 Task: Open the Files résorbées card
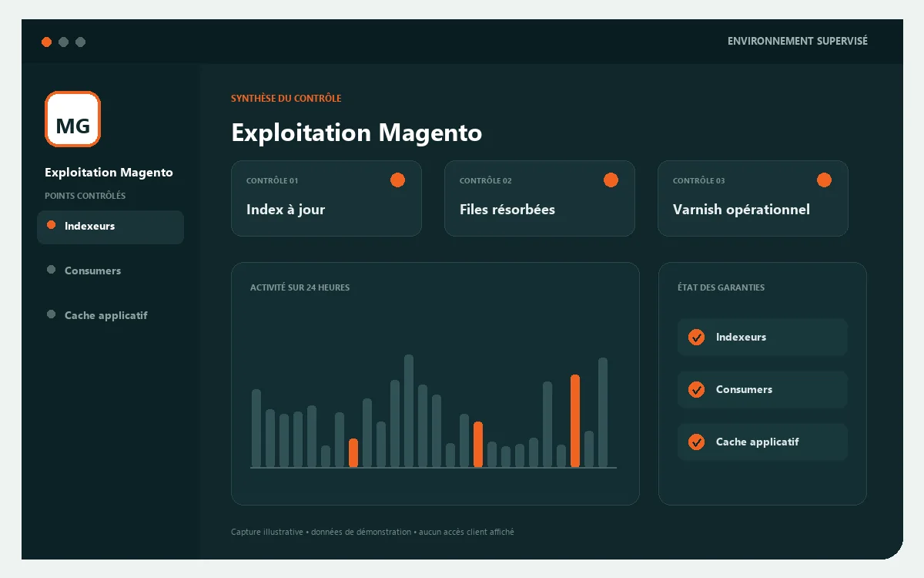(540, 198)
